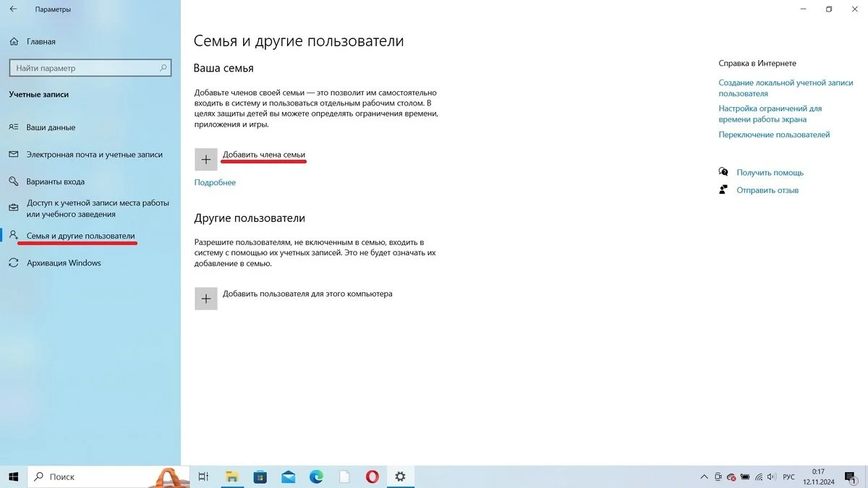Click the Отправить отзыв person icon
The image size is (868, 488).
[x=723, y=189]
